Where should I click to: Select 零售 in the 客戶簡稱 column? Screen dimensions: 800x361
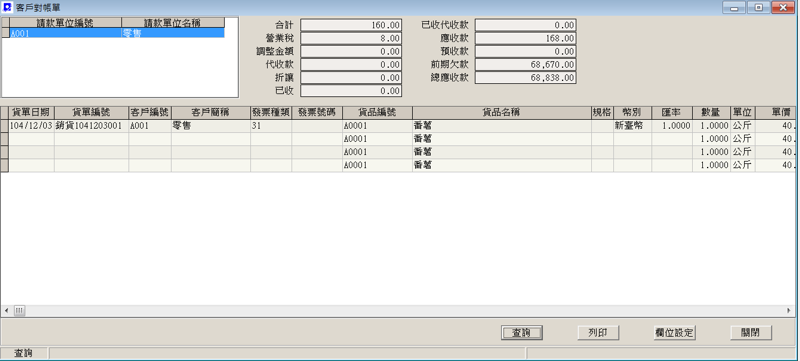[211, 126]
